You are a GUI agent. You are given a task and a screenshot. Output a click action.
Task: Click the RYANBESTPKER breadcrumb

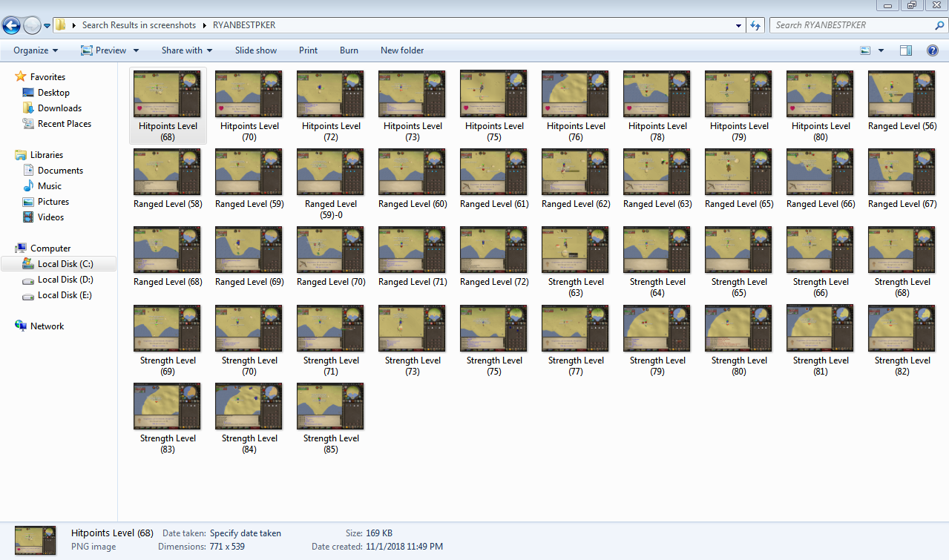point(244,25)
